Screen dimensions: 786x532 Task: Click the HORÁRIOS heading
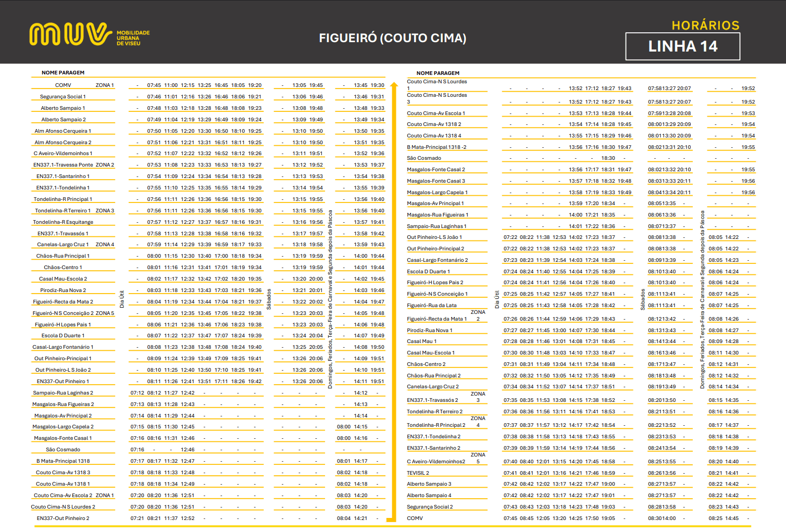705,26
